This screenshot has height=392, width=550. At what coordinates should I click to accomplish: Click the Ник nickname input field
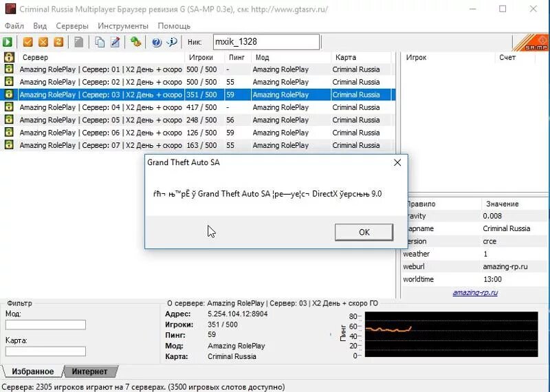(266, 42)
